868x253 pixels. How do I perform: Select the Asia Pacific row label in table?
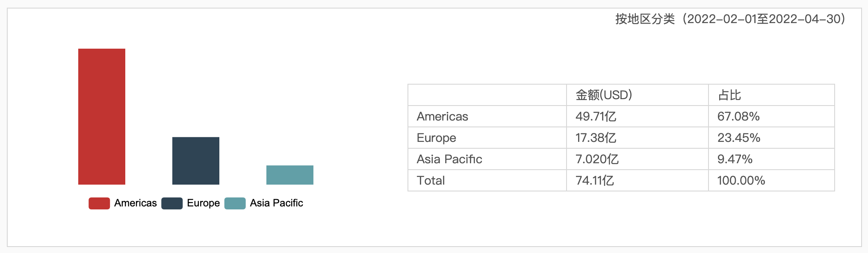pos(449,159)
